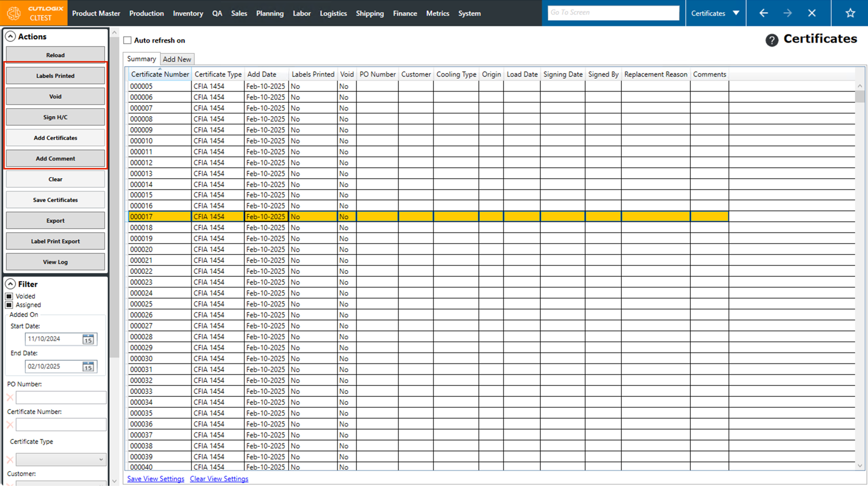Open the Start Date calendar picker
The width and height of the screenshot is (868, 486).
88,339
